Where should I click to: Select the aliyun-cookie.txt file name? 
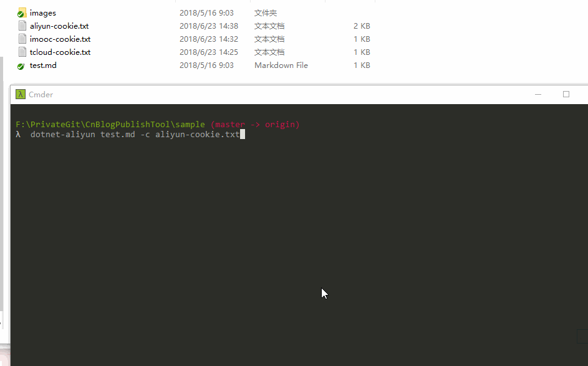tap(59, 26)
